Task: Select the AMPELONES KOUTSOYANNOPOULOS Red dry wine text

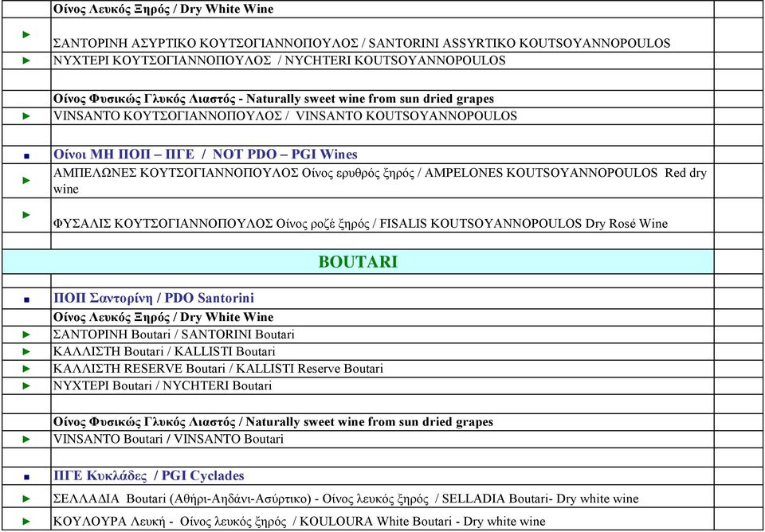Action: 379,181
